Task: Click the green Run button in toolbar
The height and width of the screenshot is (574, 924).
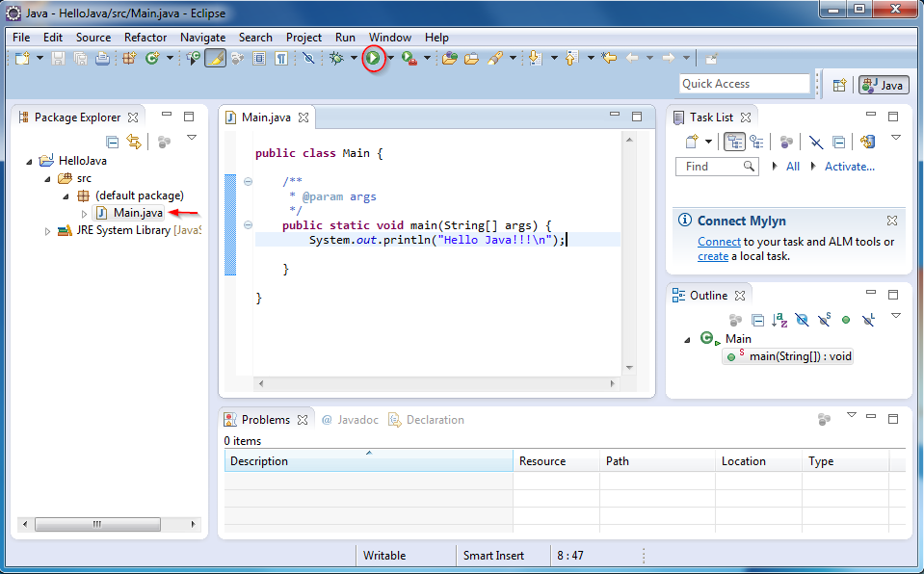Action: [x=373, y=59]
